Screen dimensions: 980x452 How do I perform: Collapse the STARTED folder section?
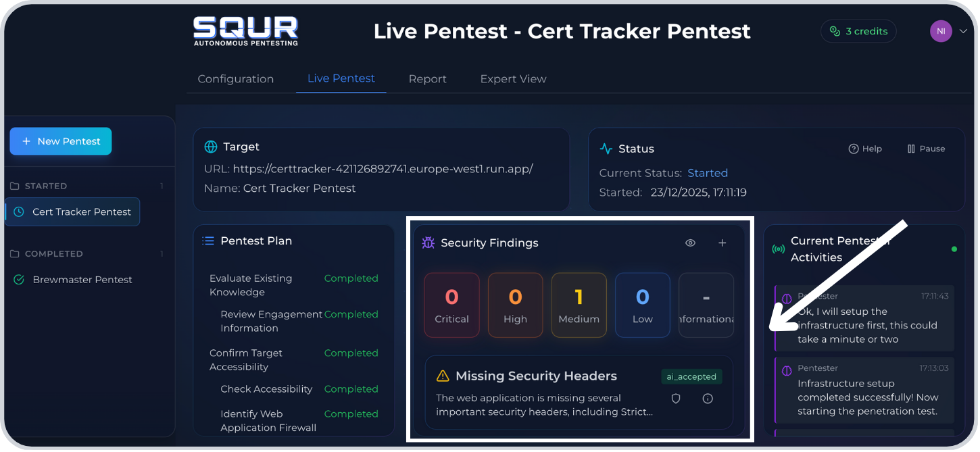pos(45,186)
